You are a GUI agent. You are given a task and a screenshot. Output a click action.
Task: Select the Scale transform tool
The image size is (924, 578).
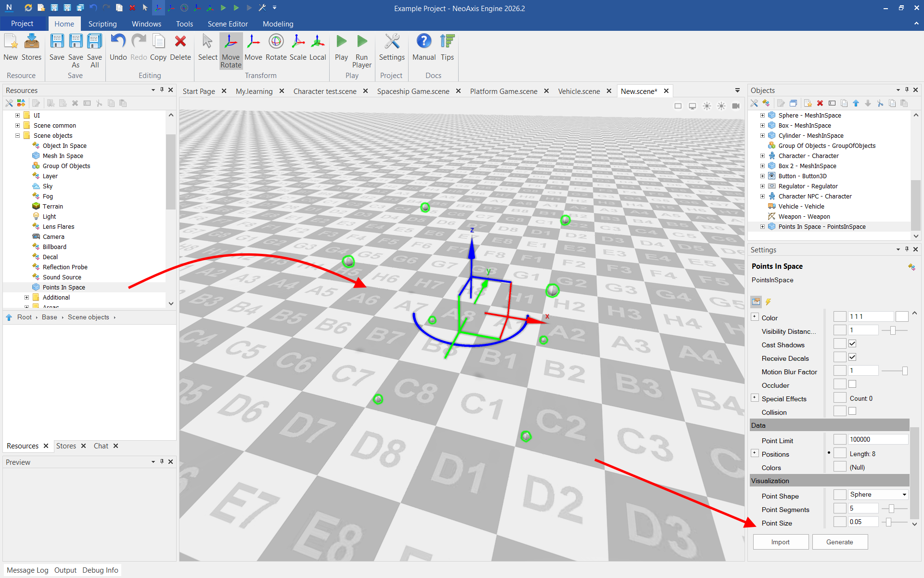click(298, 47)
